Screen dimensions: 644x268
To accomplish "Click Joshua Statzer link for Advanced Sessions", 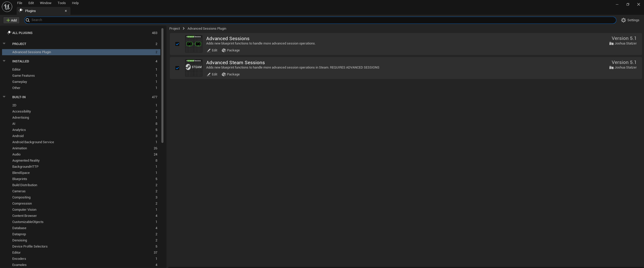I will click(x=626, y=43).
